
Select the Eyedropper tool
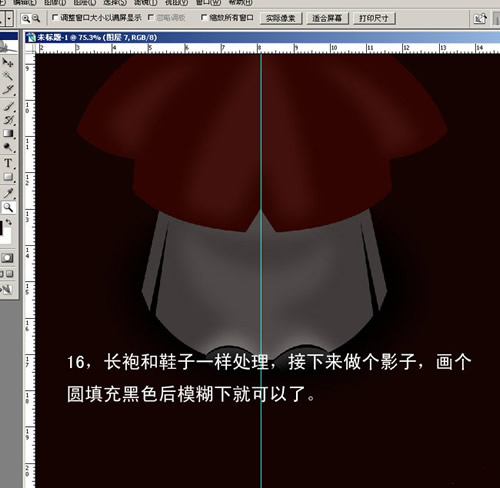point(8,193)
